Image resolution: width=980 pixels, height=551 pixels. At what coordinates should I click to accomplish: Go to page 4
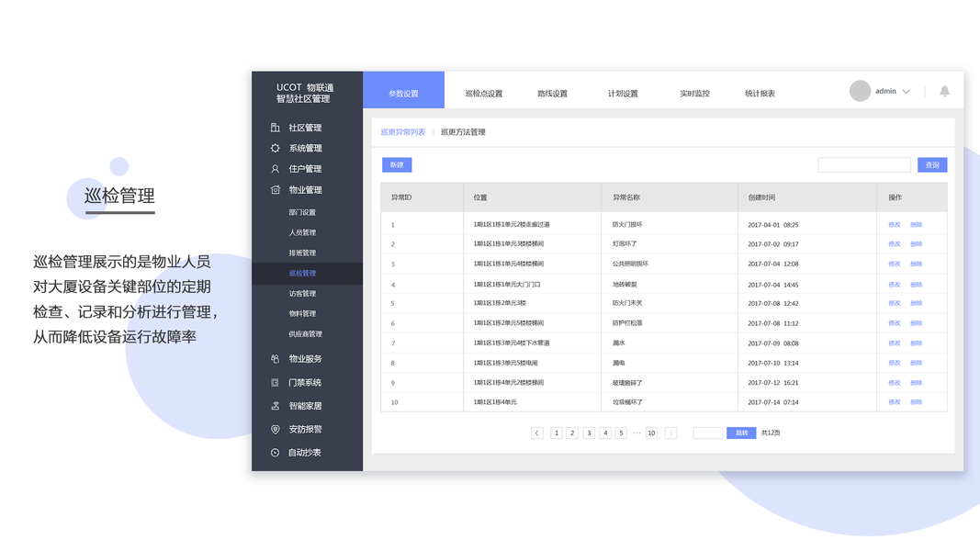point(605,433)
